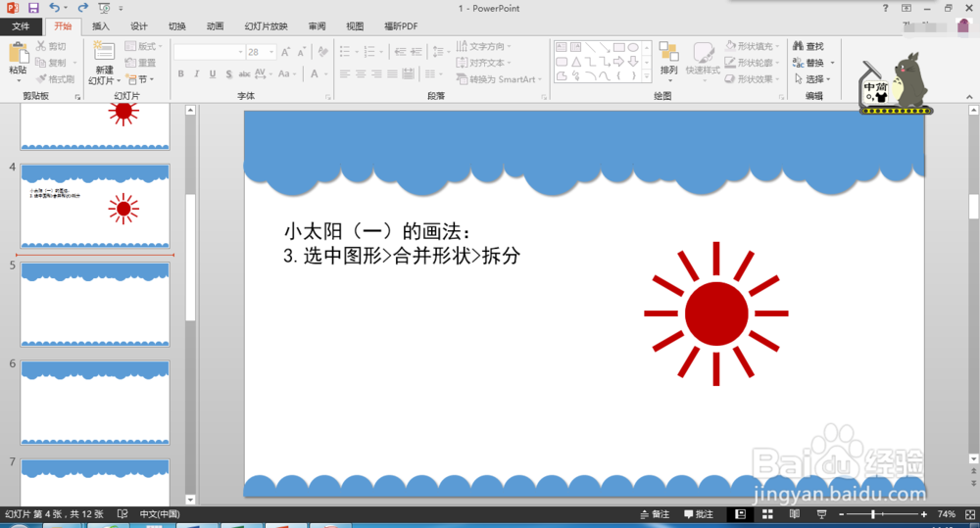This screenshot has width=980, height=528.
Task: Select slide 6 thumbnail
Action: [x=95, y=402]
